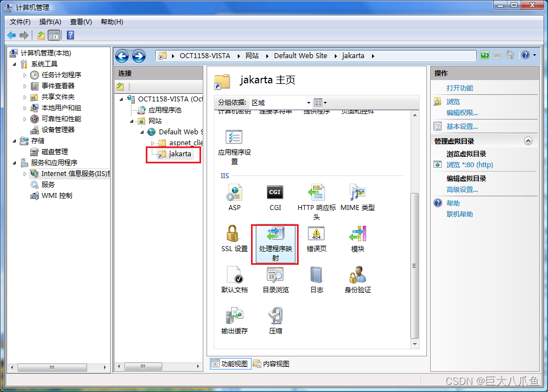Open the 查看(V) menu
This screenshot has height=392, width=548.
click(x=81, y=22)
